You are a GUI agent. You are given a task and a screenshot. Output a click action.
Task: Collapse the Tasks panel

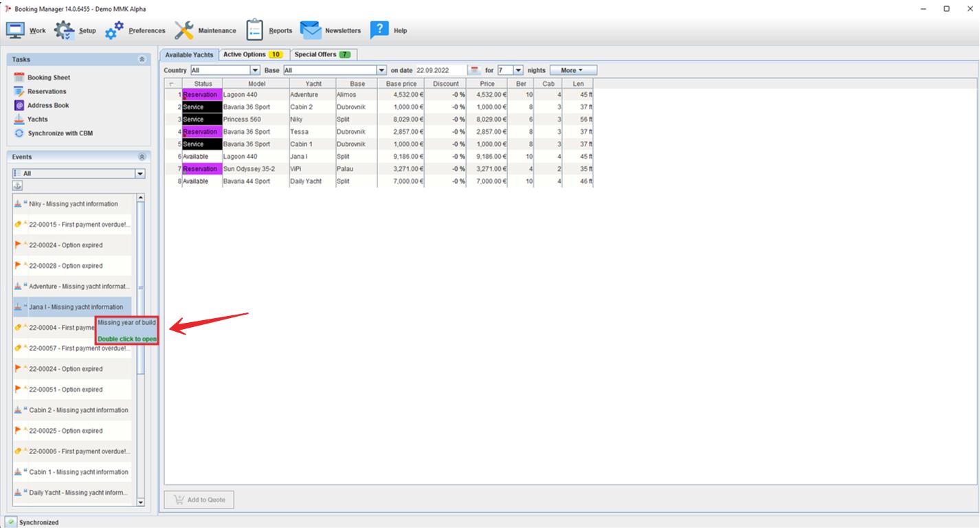pyautogui.click(x=142, y=60)
